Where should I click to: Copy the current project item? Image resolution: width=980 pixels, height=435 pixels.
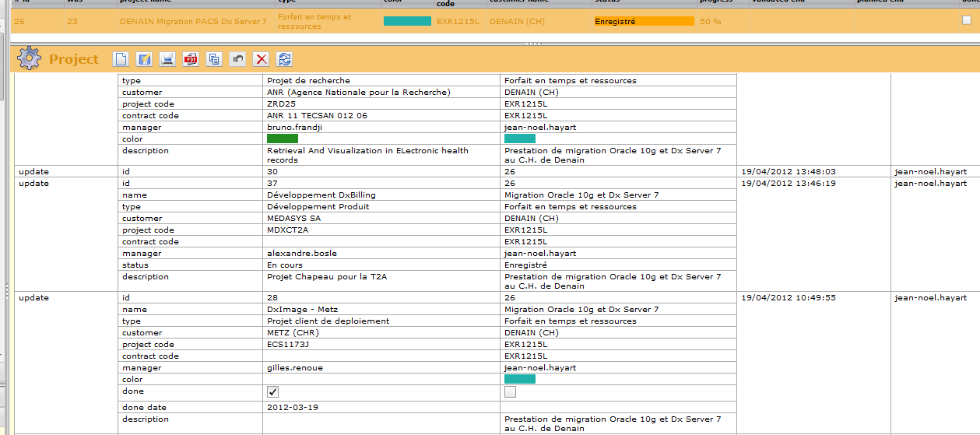coord(214,59)
